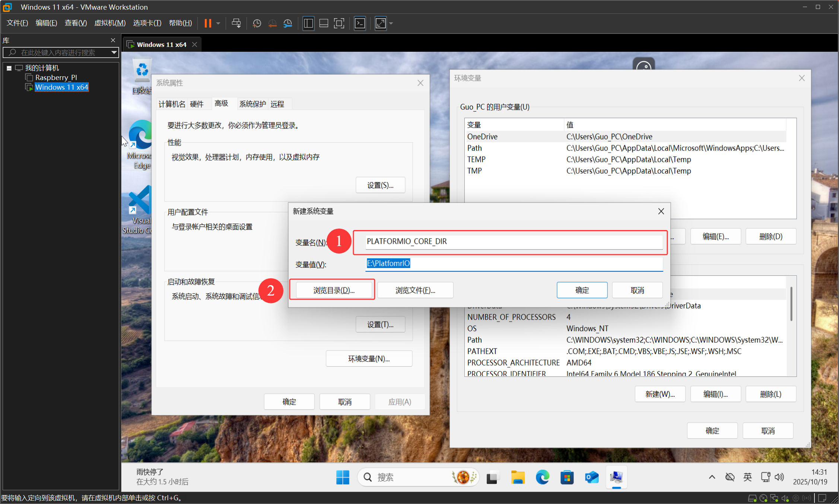Click 浏览目录(D)... button

pos(334,290)
